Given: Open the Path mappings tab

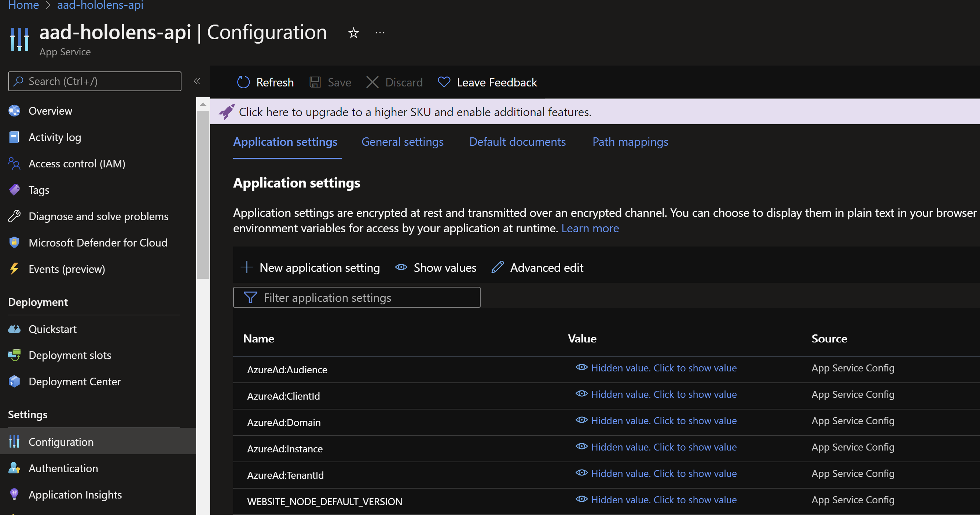Looking at the screenshot, I should pyautogui.click(x=630, y=142).
